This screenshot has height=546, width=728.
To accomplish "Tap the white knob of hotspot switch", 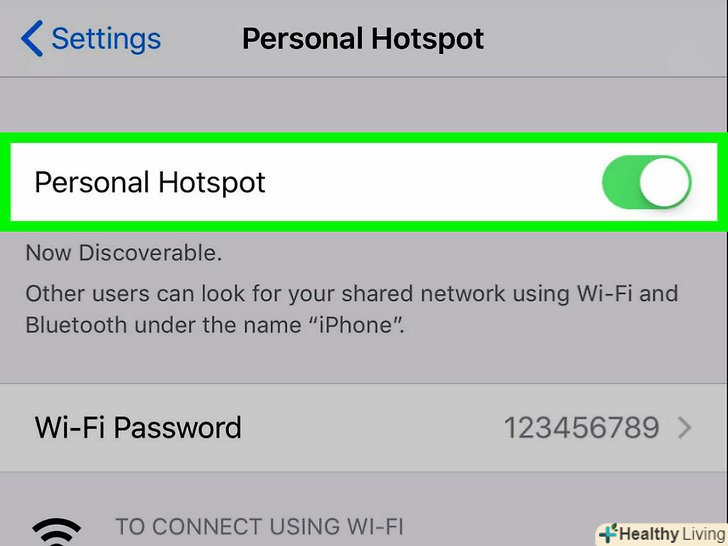I will pos(665,182).
